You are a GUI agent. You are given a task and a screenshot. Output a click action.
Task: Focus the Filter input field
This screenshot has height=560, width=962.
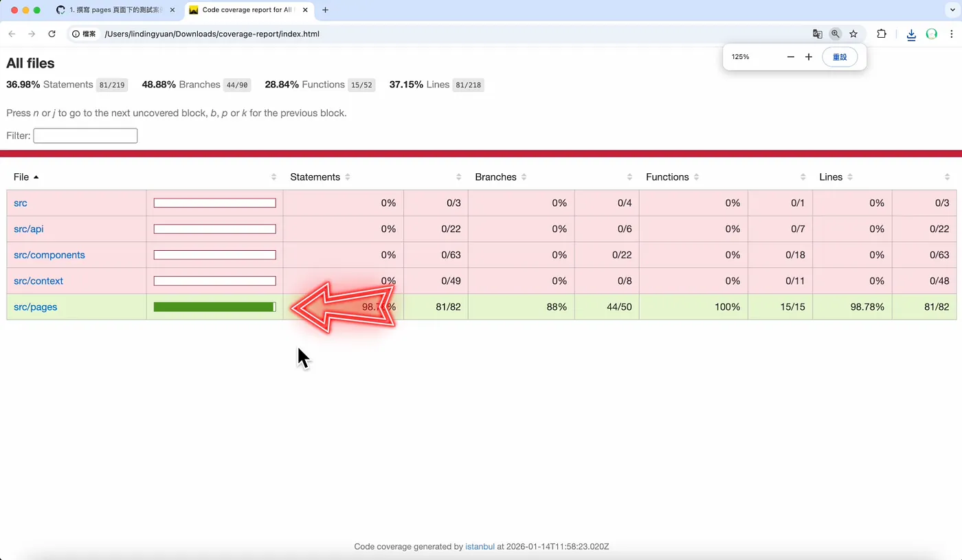click(85, 135)
